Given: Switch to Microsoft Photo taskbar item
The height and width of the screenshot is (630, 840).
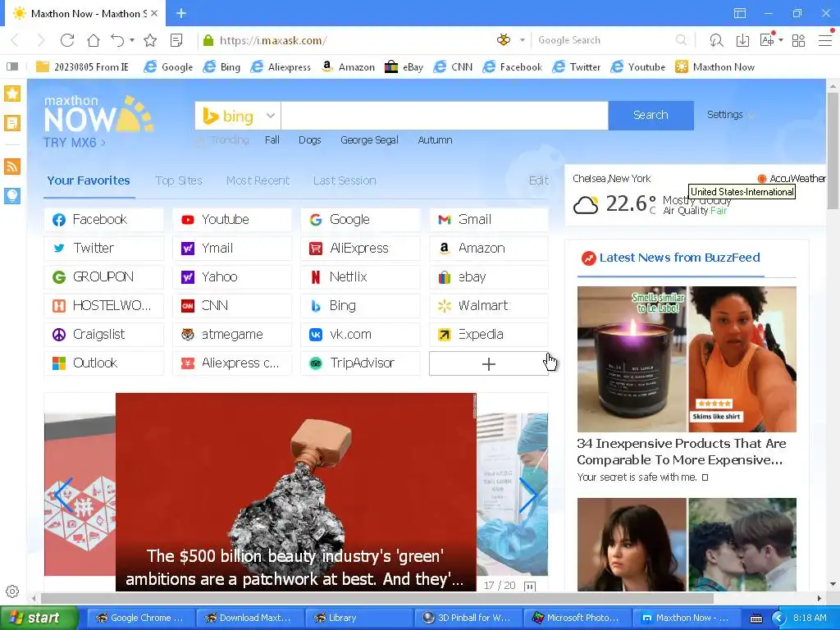Looking at the screenshot, I should pyautogui.click(x=576, y=618).
